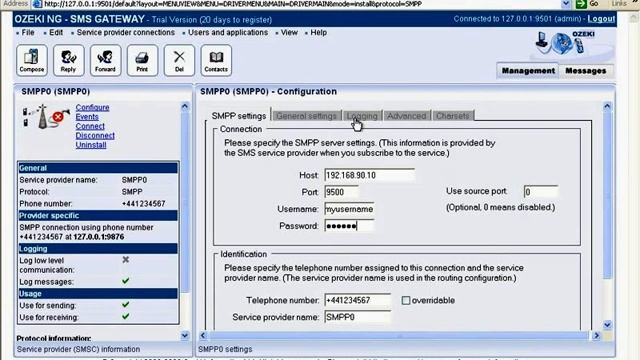Click the 'Provider specific' section header
This screenshot has width=640, height=360.
98,216
